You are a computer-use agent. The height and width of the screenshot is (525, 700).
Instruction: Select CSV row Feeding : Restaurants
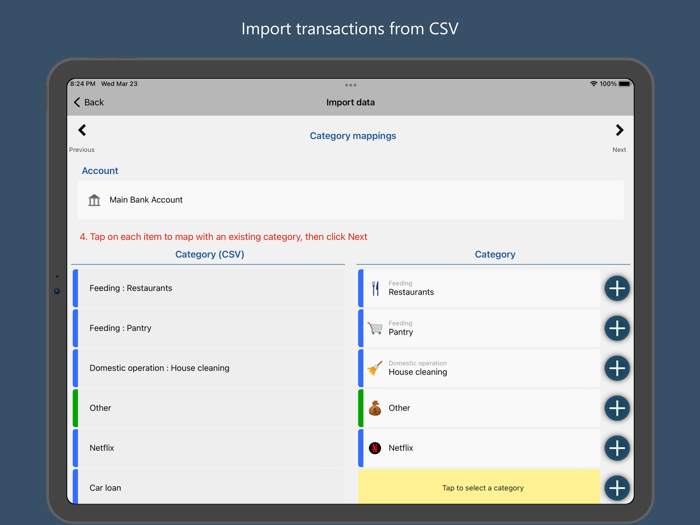(209, 288)
